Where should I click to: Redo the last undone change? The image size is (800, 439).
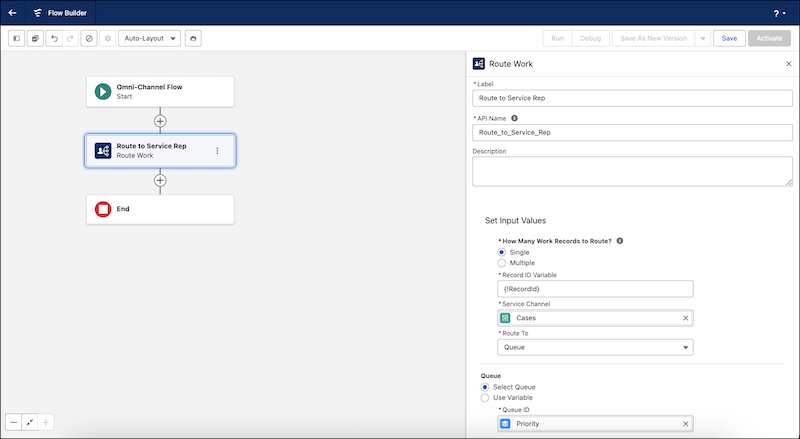(70, 38)
